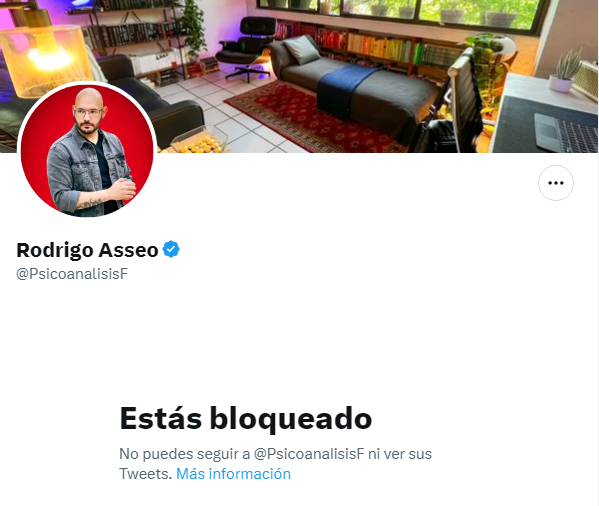Click the word "Tweets." in the message
The width and height of the screenshot is (599, 506).
146,474
